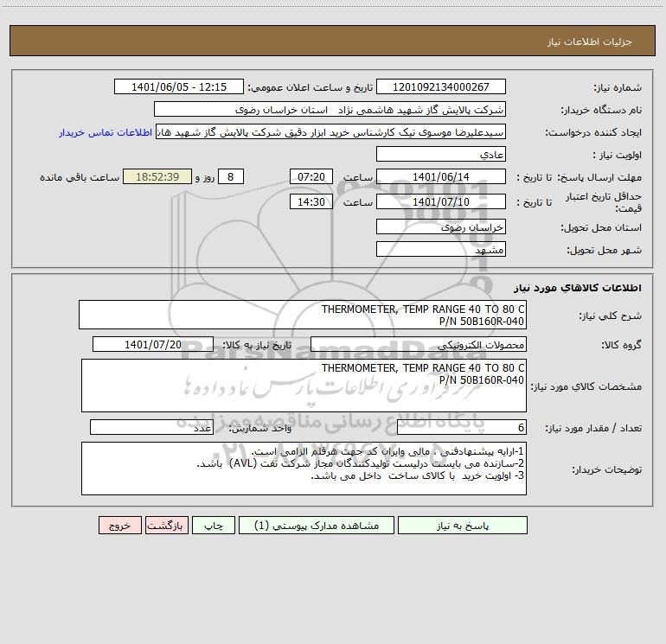Click the price validity date 1401/07/10
This screenshot has width=666, height=644.
(x=441, y=201)
